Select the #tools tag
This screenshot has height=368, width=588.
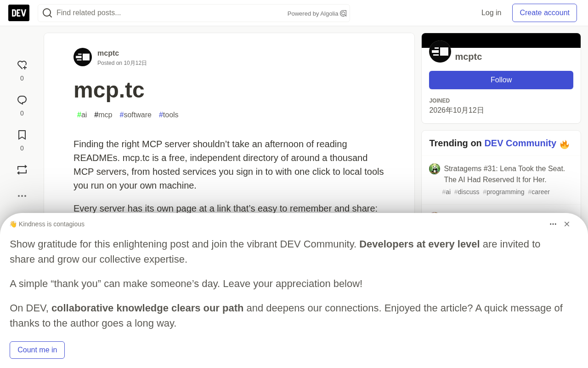(169, 115)
